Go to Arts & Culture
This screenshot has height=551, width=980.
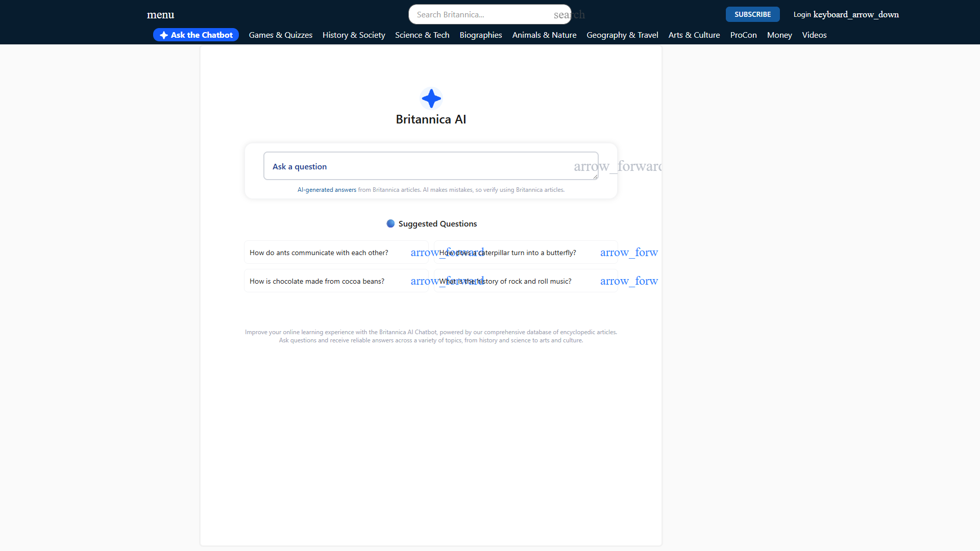(x=694, y=35)
